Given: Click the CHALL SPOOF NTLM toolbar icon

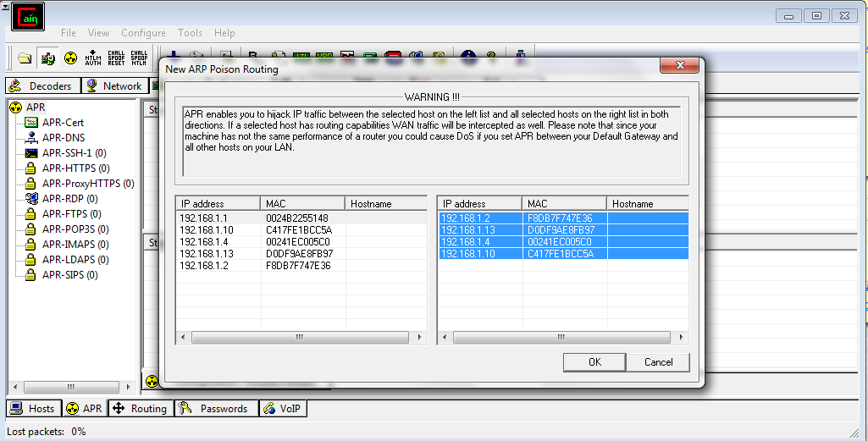Looking at the screenshot, I should click(x=139, y=58).
